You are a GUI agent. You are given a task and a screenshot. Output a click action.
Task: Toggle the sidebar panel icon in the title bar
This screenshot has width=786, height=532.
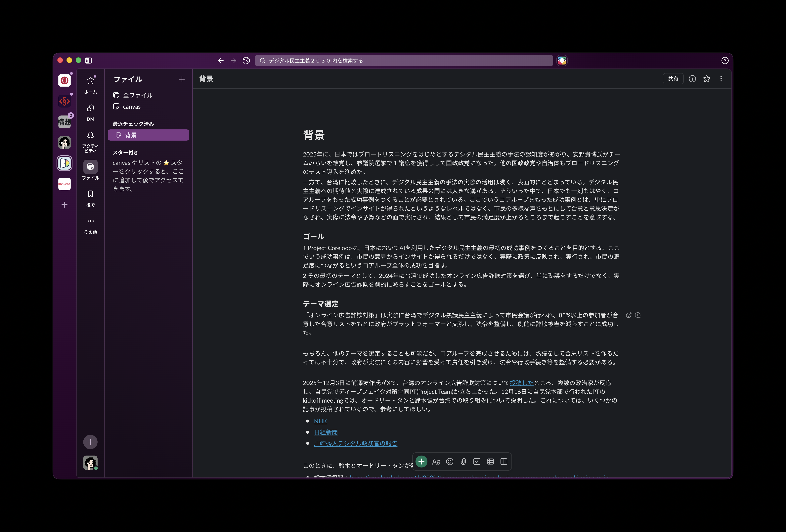click(x=88, y=61)
